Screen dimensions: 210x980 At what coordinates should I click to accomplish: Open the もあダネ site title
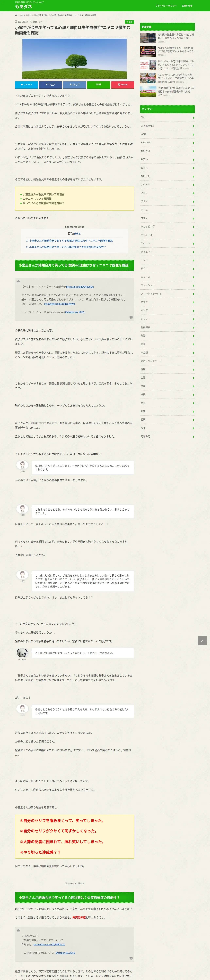click(x=24, y=7)
